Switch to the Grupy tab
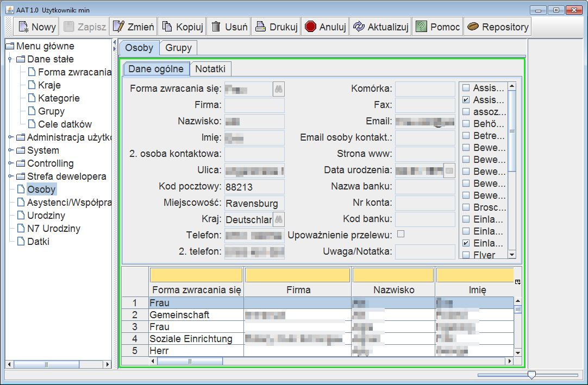 (178, 48)
